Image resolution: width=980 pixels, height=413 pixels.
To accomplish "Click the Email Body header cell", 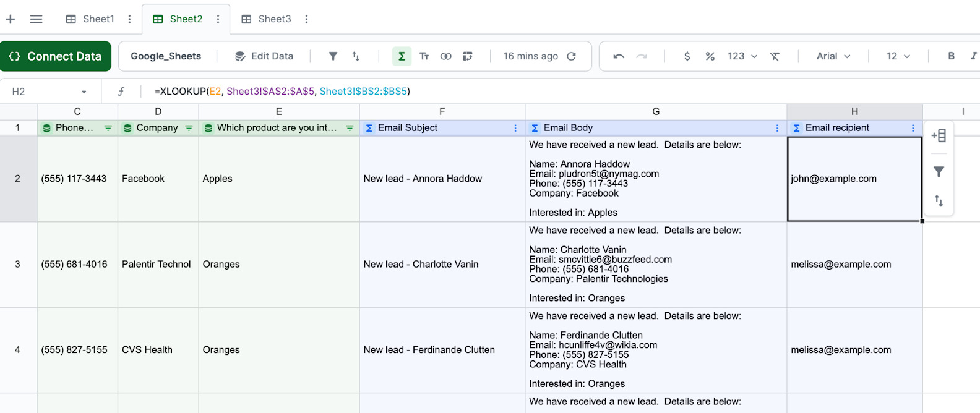I will tap(656, 128).
